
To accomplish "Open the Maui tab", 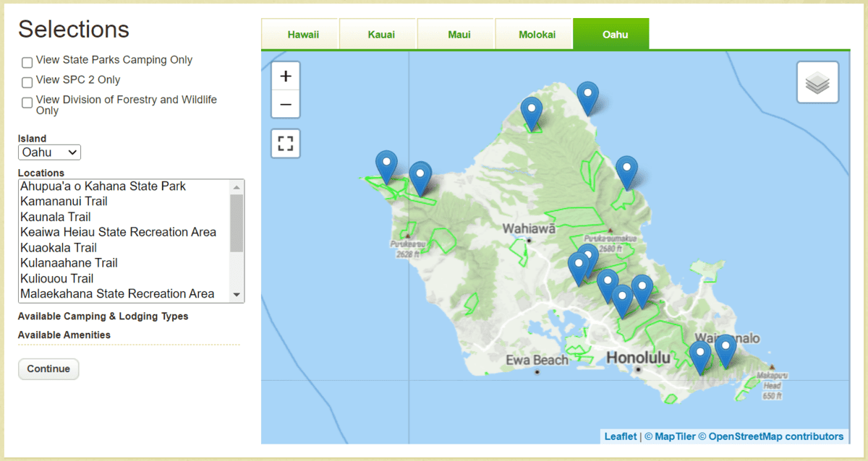I will (x=459, y=34).
